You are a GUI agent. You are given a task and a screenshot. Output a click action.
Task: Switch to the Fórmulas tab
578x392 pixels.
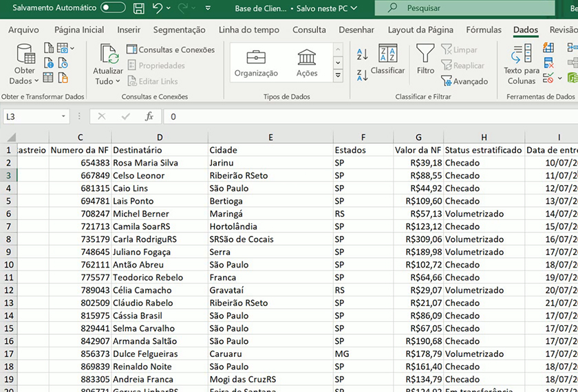point(484,30)
